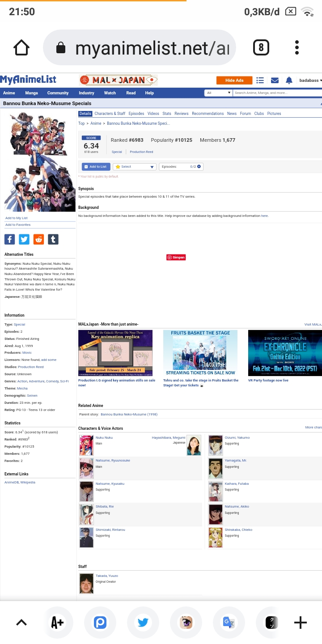322x644 pixels.
Task: Click the Pinterest Simpan button
Action: pyautogui.click(x=176, y=257)
